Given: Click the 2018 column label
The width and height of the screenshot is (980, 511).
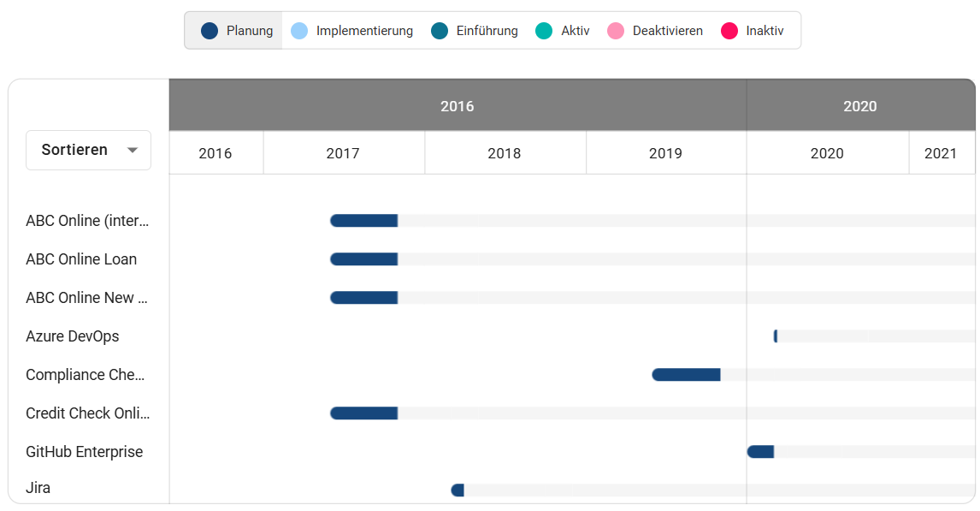Looking at the screenshot, I should pos(505,153).
